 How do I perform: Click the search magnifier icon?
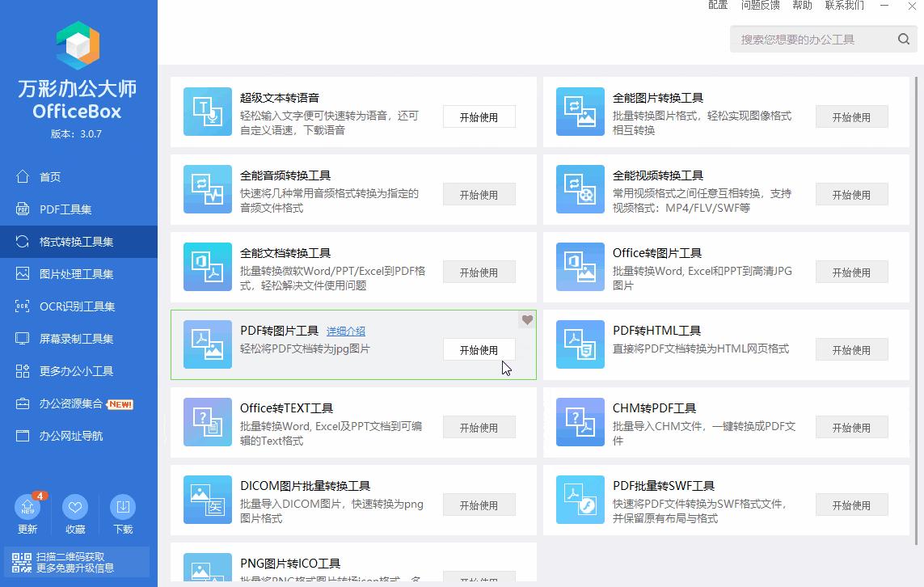(904, 38)
